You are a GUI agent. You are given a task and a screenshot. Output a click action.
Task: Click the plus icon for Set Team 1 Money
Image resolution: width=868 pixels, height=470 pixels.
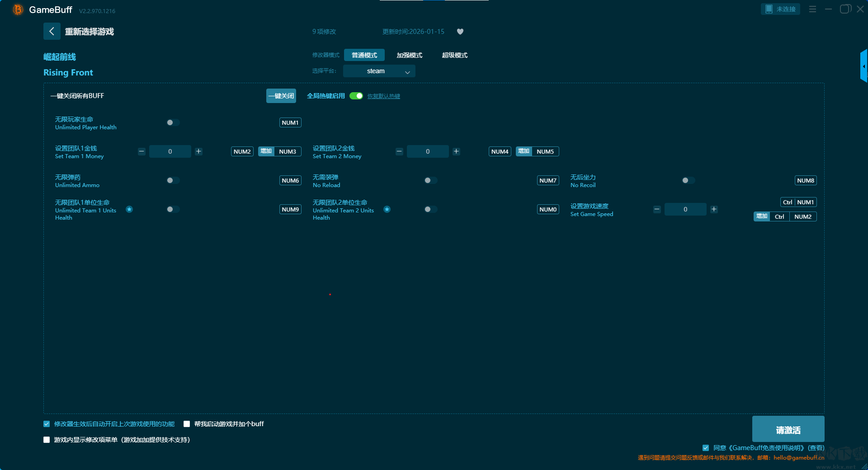coord(198,151)
